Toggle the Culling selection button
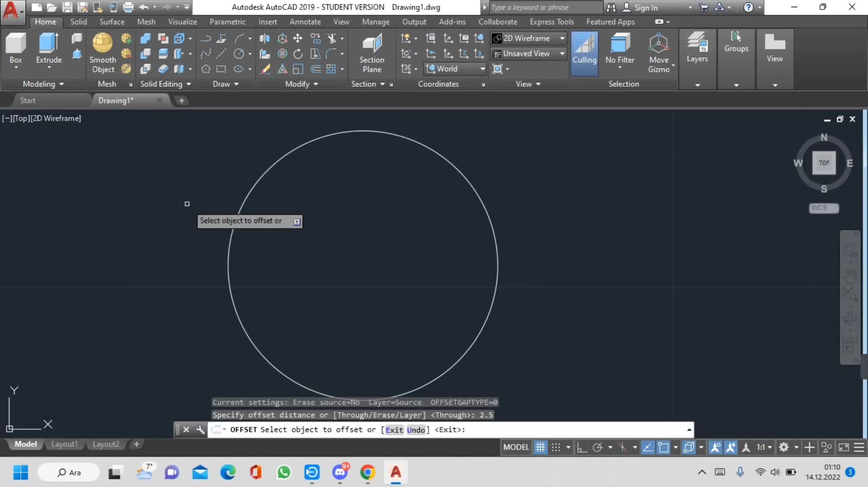The image size is (868, 487). pos(585,53)
